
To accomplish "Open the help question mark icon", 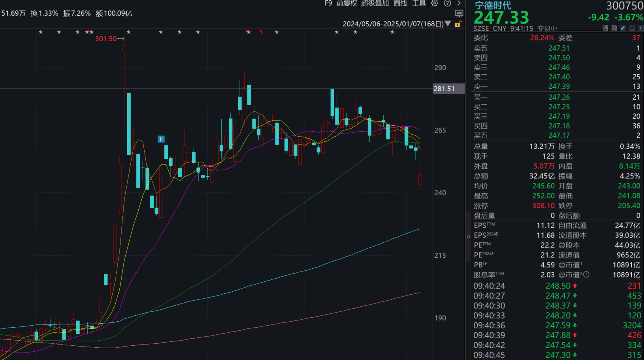I will [447, 3].
